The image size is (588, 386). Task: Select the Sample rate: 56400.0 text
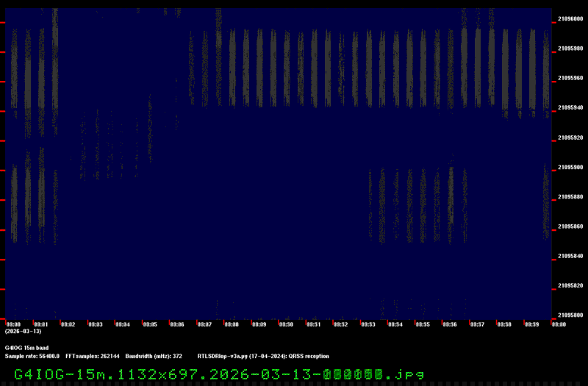[32, 356]
